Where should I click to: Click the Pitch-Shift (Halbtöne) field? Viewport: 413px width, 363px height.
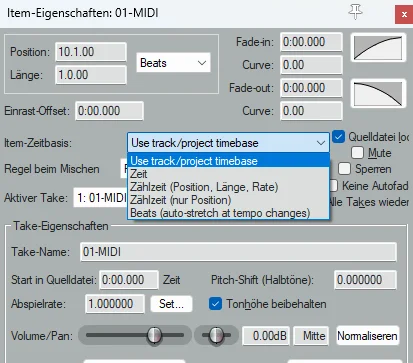coord(365,279)
